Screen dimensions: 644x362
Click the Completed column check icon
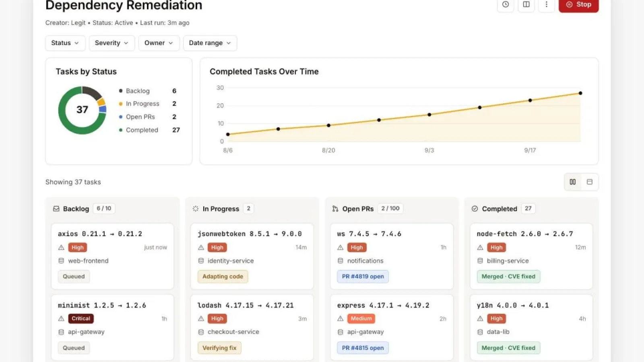tap(475, 209)
